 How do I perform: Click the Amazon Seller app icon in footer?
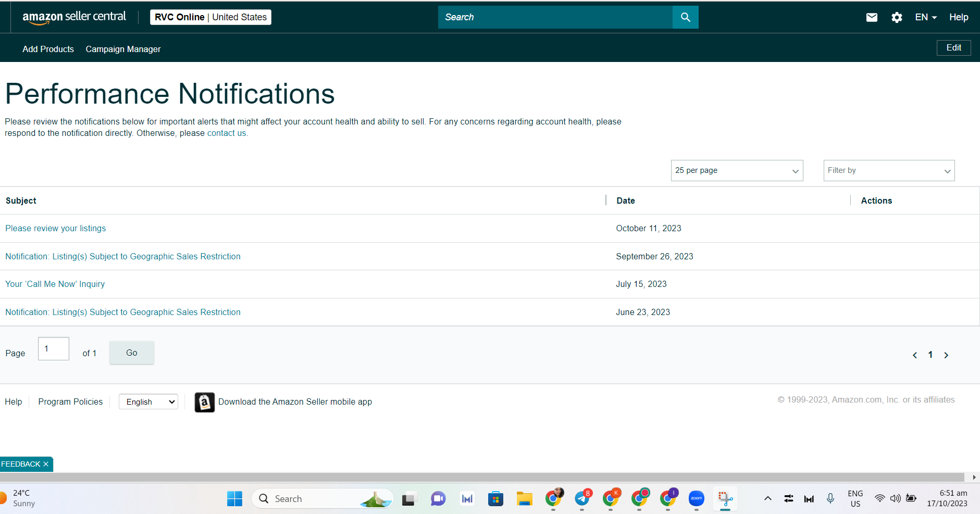(x=204, y=402)
